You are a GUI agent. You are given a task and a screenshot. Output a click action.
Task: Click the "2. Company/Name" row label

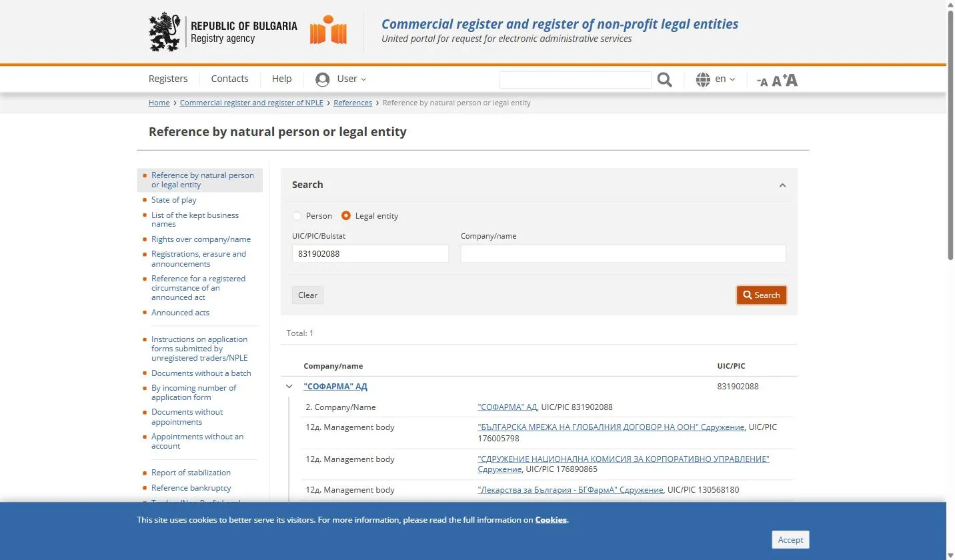click(x=340, y=407)
